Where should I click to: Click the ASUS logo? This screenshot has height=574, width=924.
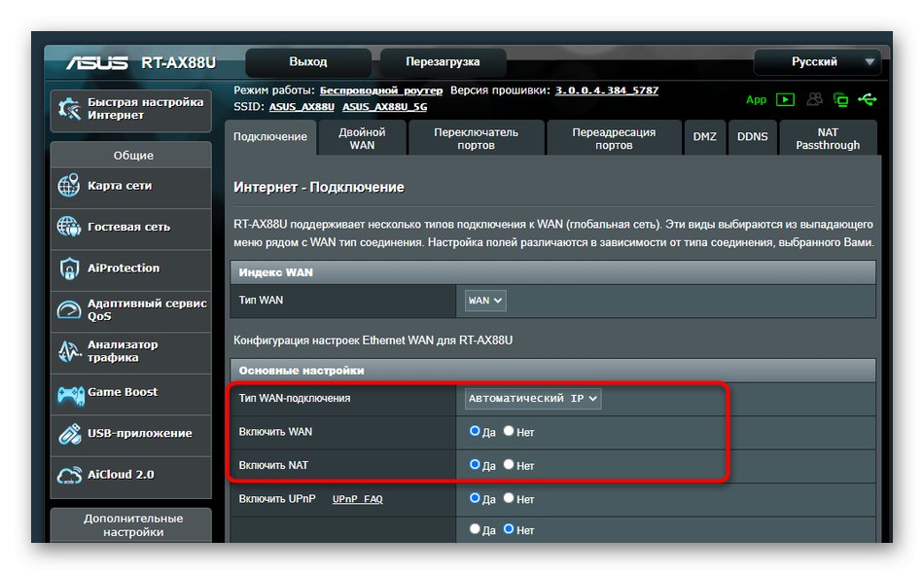(x=96, y=62)
